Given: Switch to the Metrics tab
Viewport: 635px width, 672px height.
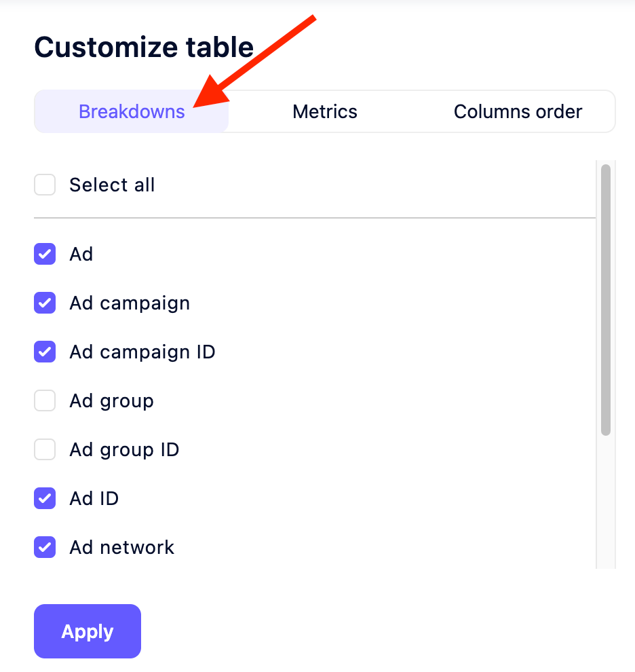Looking at the screenshot, I should coord(324,111).
